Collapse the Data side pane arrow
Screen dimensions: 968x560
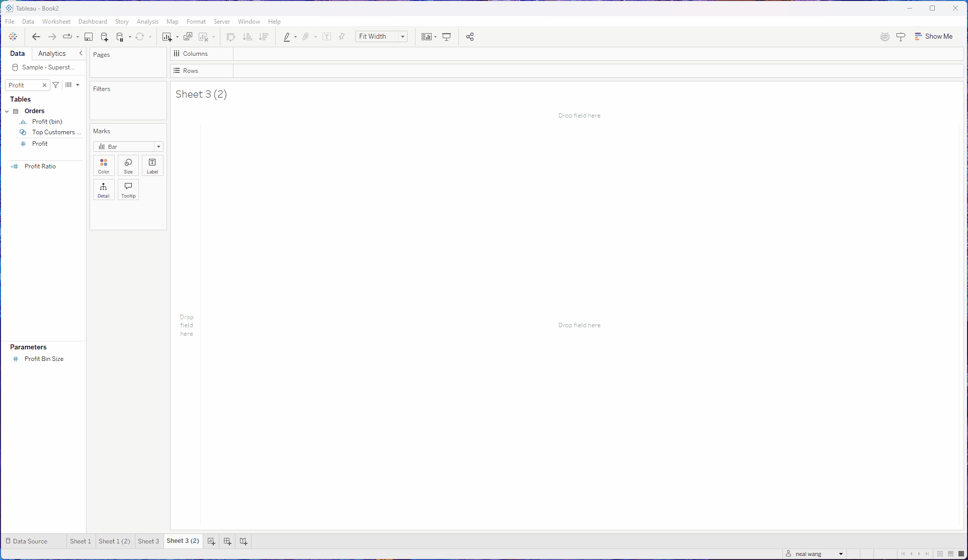click(x=80, y=53)
